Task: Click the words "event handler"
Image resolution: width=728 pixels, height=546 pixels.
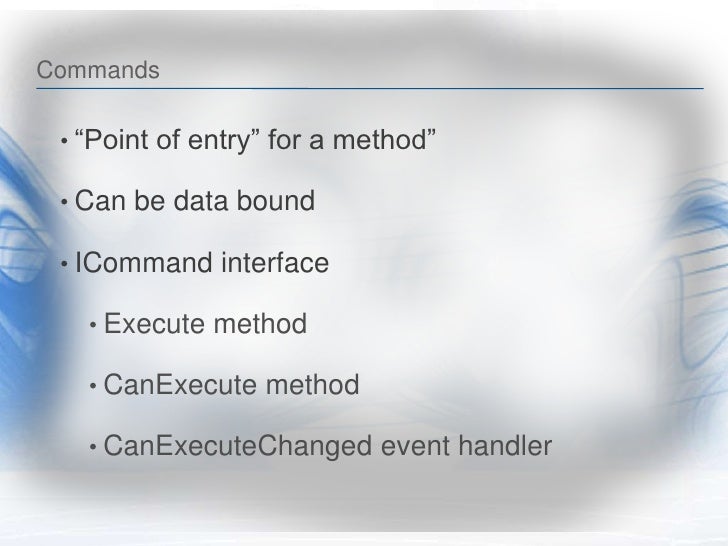Action: (467, 446)
